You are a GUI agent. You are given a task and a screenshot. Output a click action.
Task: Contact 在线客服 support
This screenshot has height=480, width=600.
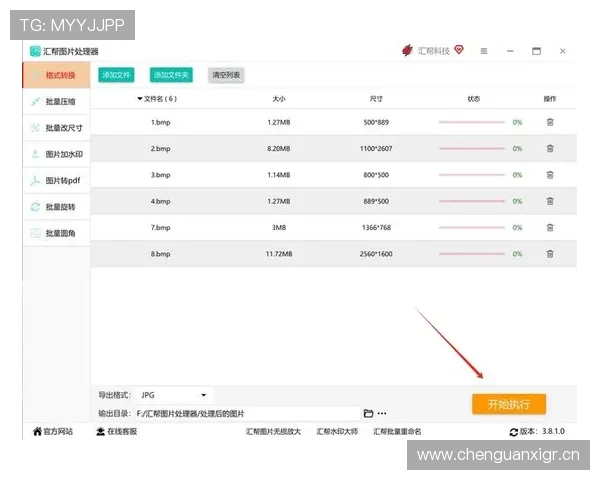[116, 432]
